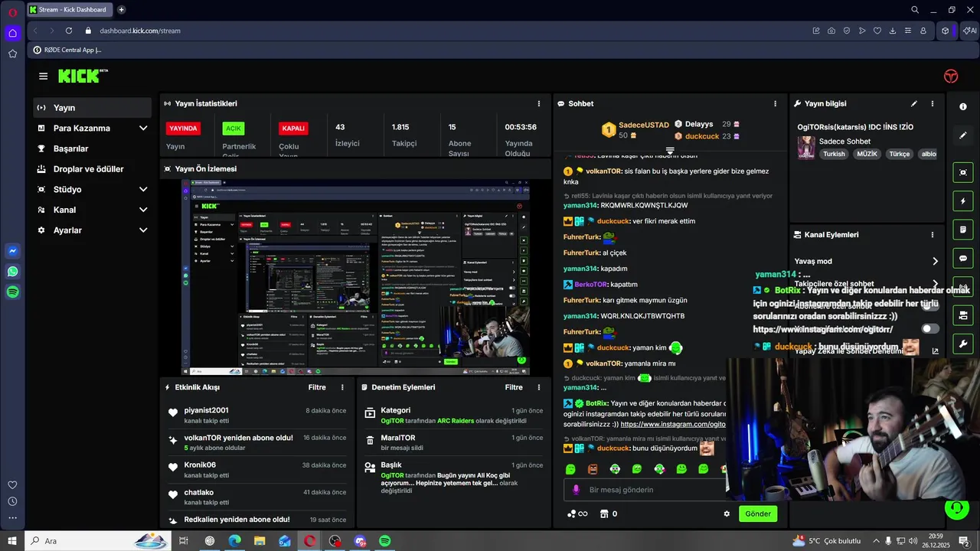Click the pencil icon in the right sidebar

(963, 135)
